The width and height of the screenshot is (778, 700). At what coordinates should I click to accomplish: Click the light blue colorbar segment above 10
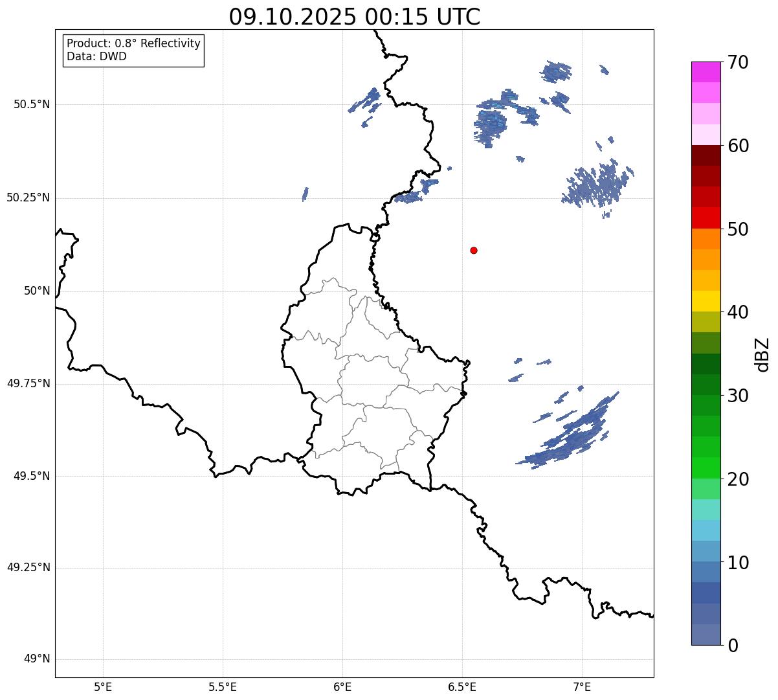(706, 550)
